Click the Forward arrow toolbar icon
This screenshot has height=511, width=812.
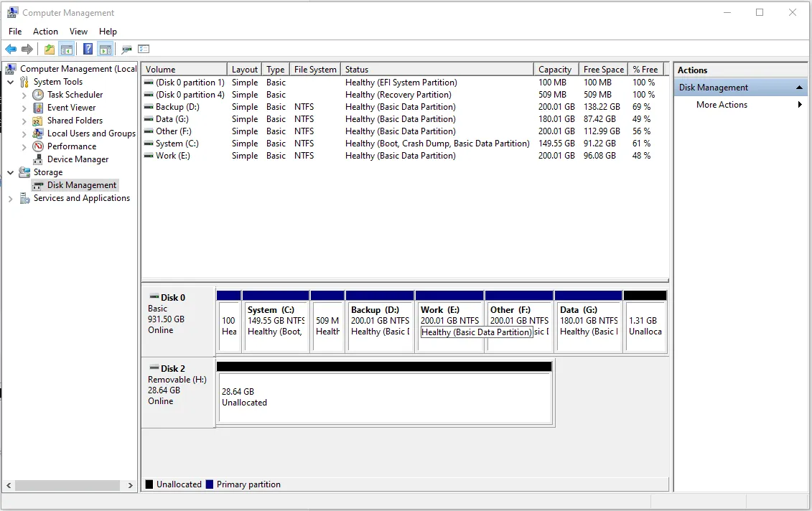27,50
